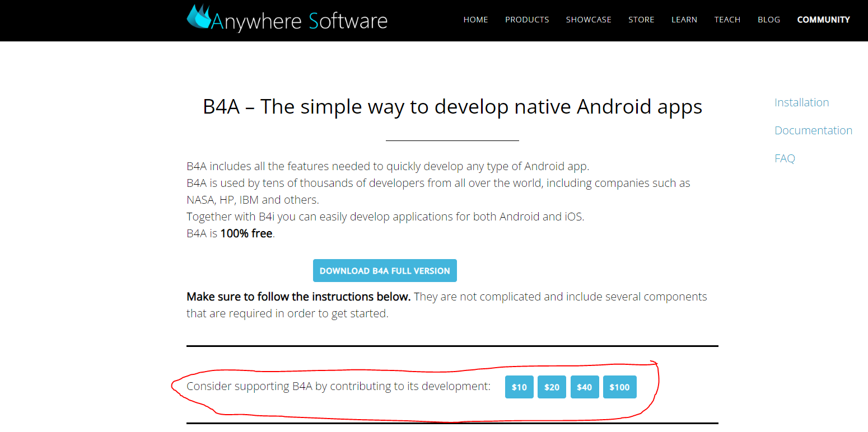Image resolution: width=868 pixels, height=432 pixels.
Task: Click the 'Consider supporting B4A' text
Action: [338, 386]
